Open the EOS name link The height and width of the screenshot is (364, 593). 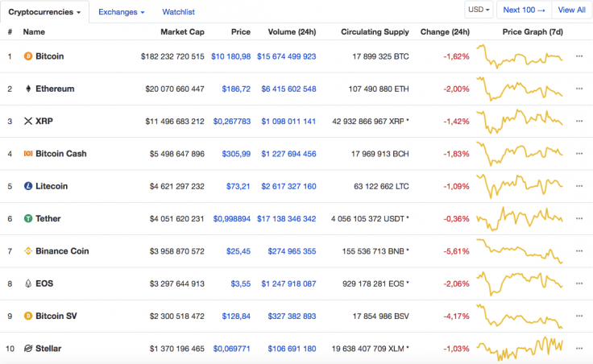pyautogui.click(x=44, y=283)
